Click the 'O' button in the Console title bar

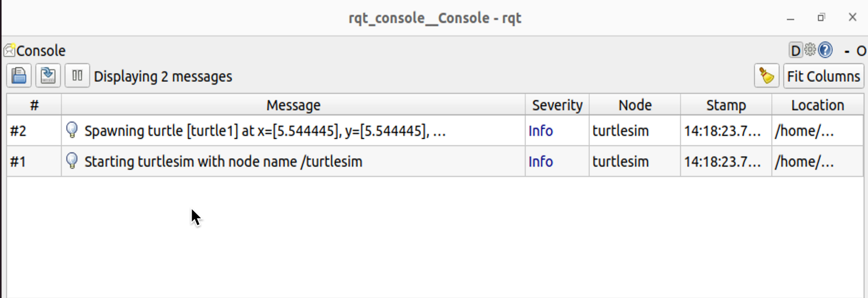click(861, 51)
